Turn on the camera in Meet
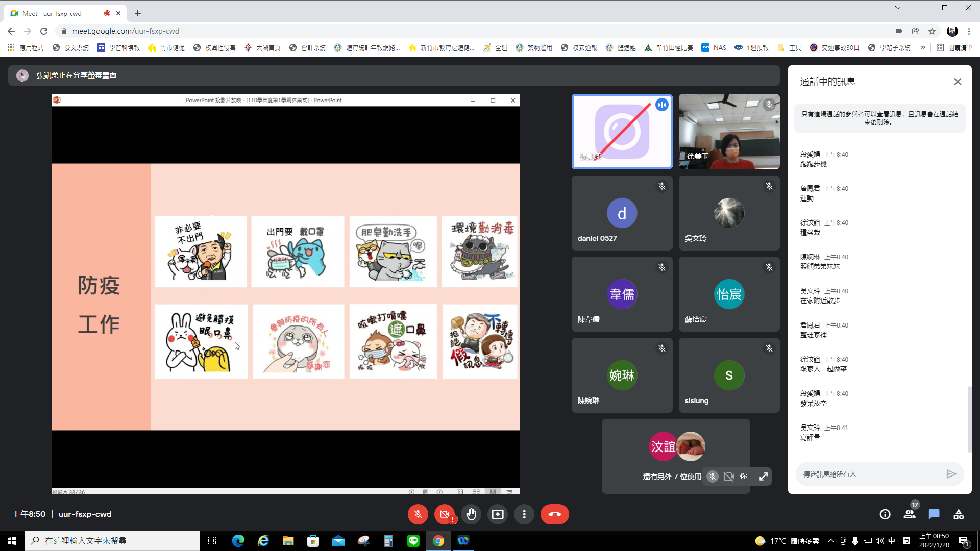980x551 pixels. point(444,514)
